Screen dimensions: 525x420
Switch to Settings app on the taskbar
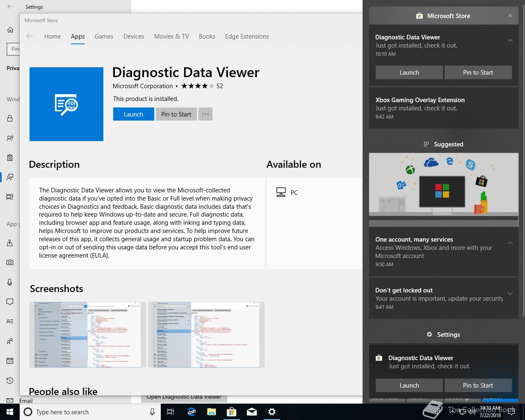[x=272, y=412]
